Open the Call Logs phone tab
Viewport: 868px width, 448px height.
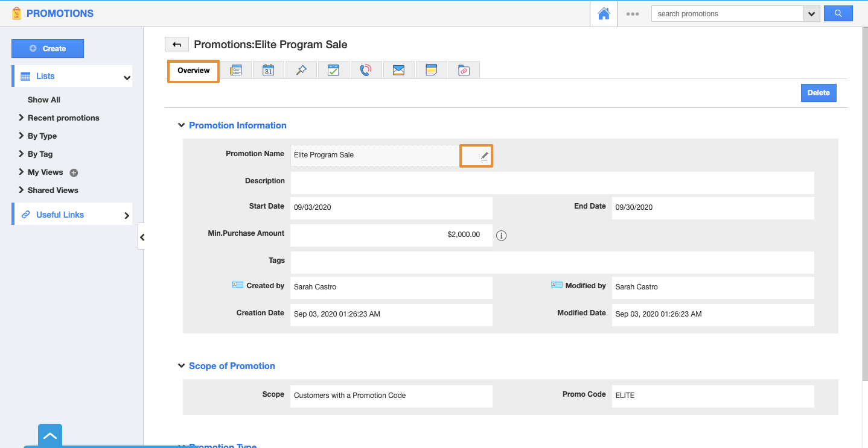pyautogui.click(x=366, y=71)
